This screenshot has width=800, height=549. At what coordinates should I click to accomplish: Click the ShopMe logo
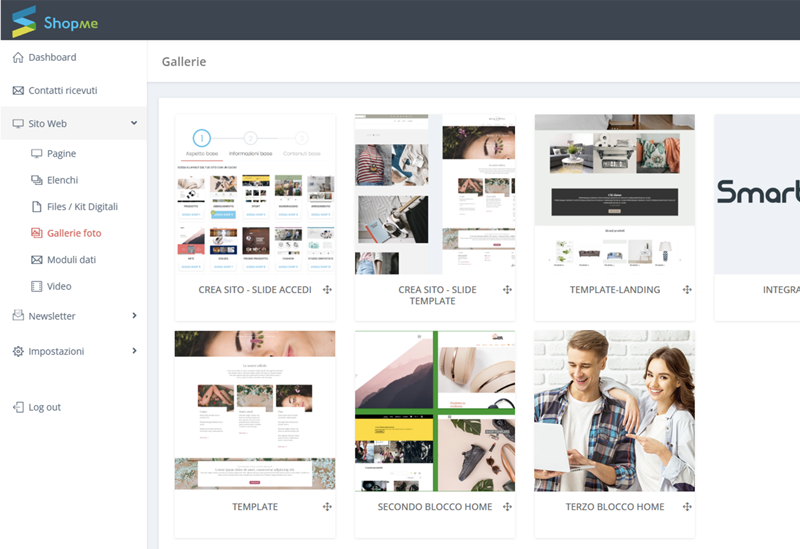(x=55, y=21)
